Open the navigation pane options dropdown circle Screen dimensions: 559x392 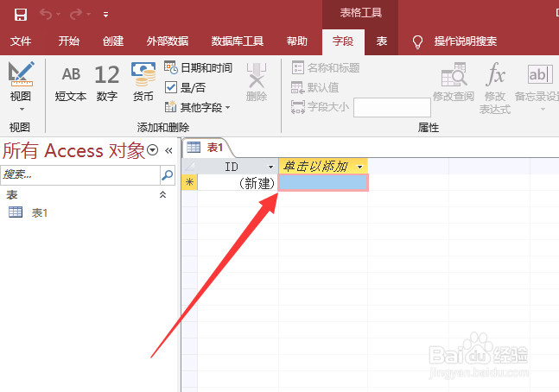tap(153, 150)
